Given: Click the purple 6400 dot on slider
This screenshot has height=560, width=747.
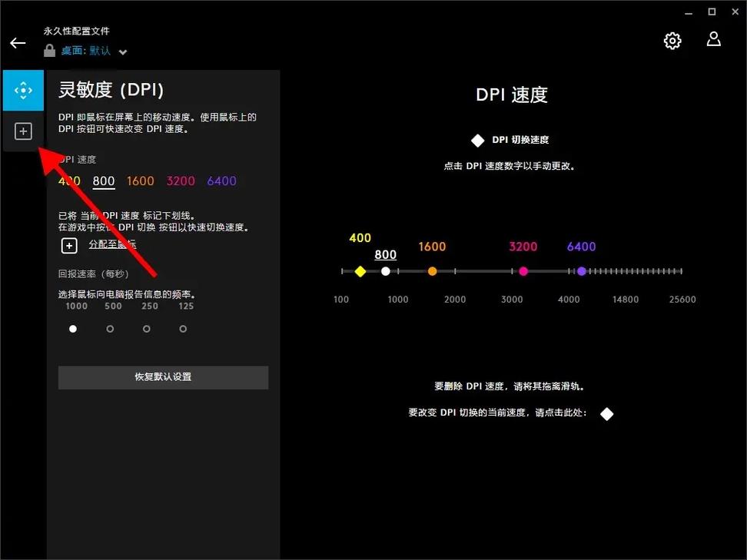Looking at the screenshot, I should coord(581,271).
